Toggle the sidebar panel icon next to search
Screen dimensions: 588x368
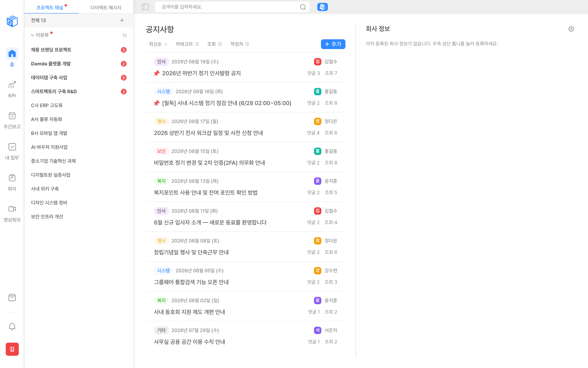point(145,7)
